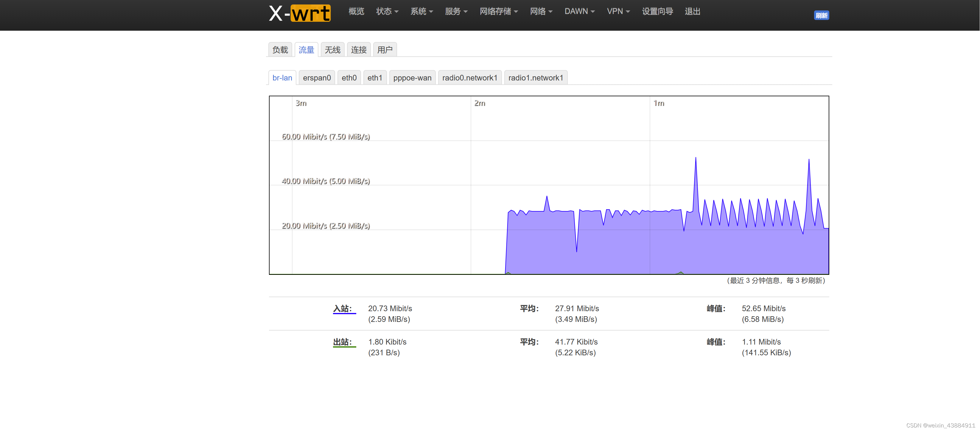Image resolution: width=980 pixels, height=431 pixels.
Task: Expand the DAWN menu
Action: coord(579,11)
